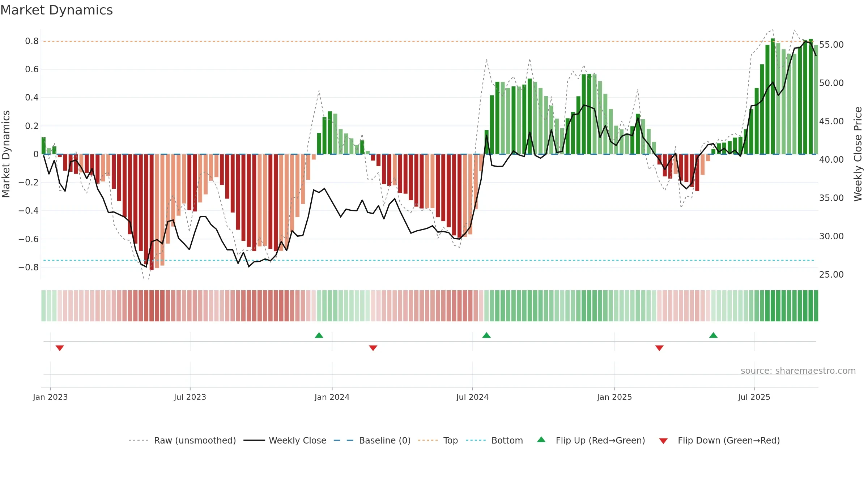Click the Market Dynamics chart title
The height and width of the screenshot is (488, 868).
(56, 10)
